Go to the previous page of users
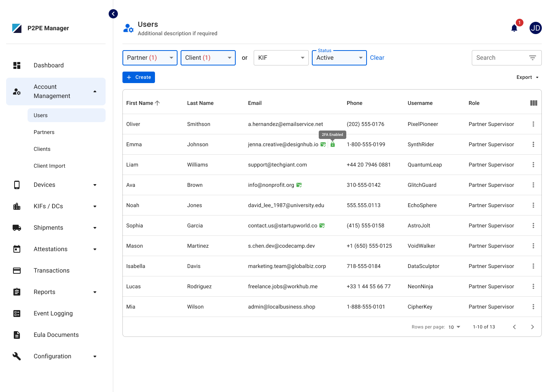 pos(514,327)
